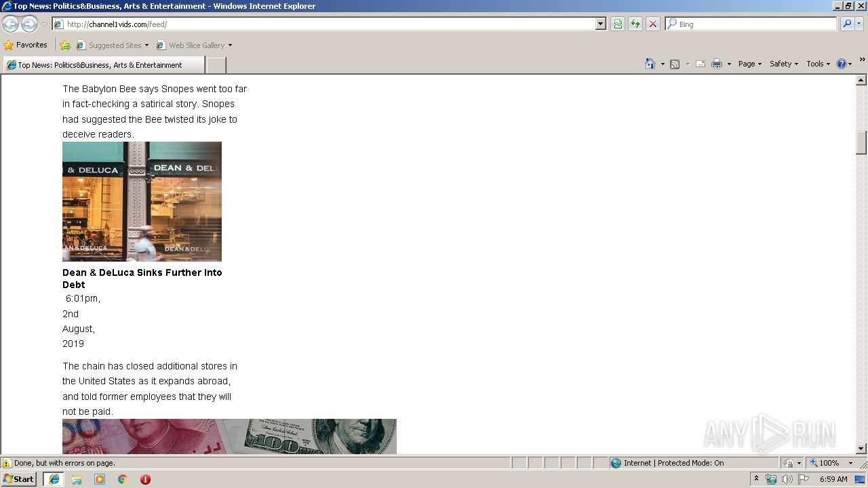Click Internet Explorer taskbar icon

tap(54, 479)
